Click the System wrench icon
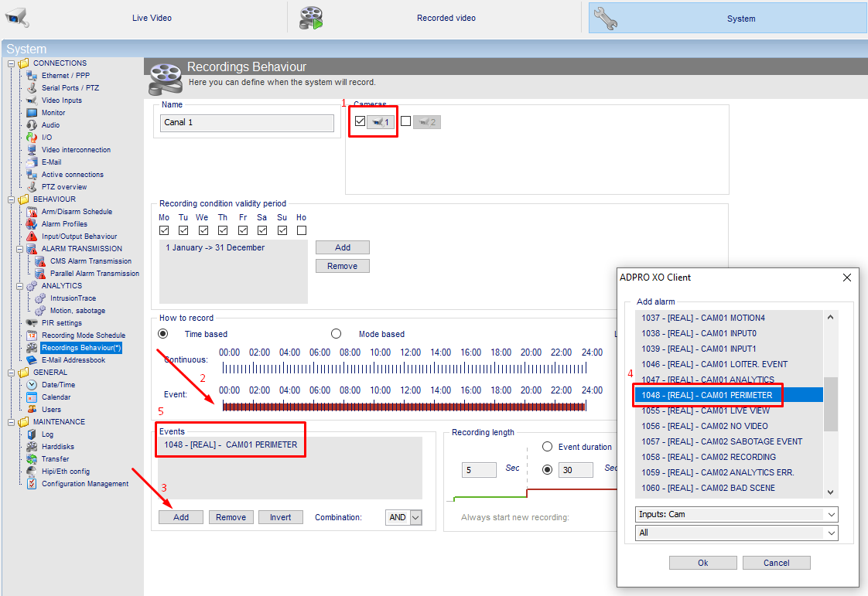 606,19
